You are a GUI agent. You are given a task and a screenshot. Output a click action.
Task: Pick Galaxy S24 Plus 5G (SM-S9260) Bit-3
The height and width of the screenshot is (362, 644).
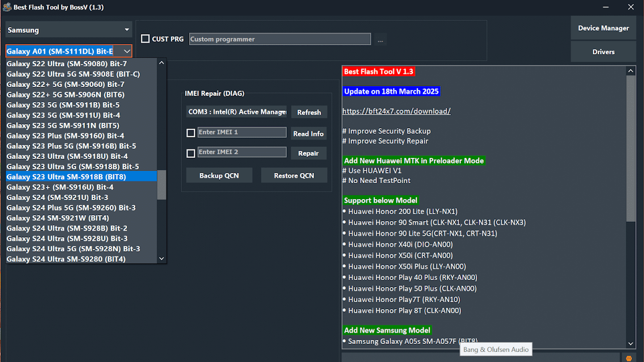point(82,208)
